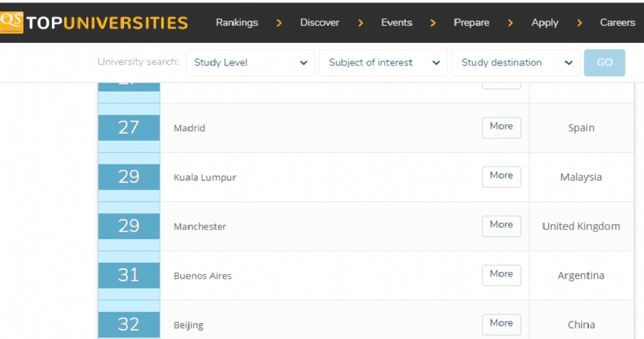Click the chevron arrow after Apply

pyautogui.click(x=580, y=23)
